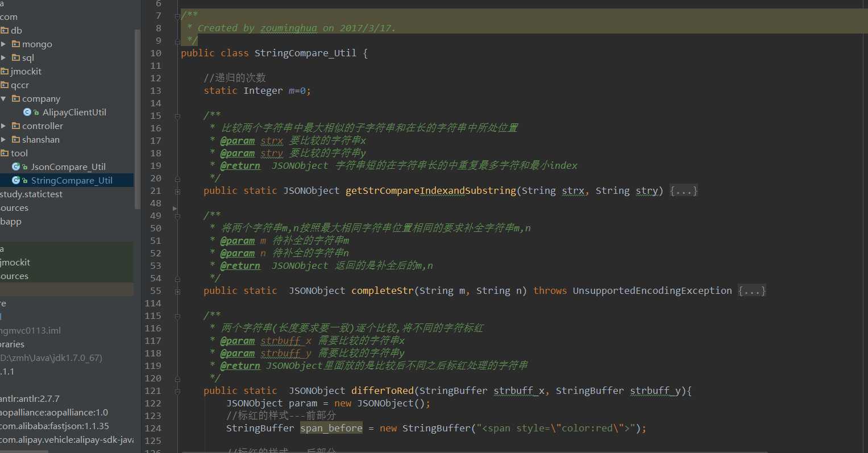The image size is (868, 453).
Task: Collapse the Javadoc fold at line 15
Action: pyautogui.click(x=177, y=116)
